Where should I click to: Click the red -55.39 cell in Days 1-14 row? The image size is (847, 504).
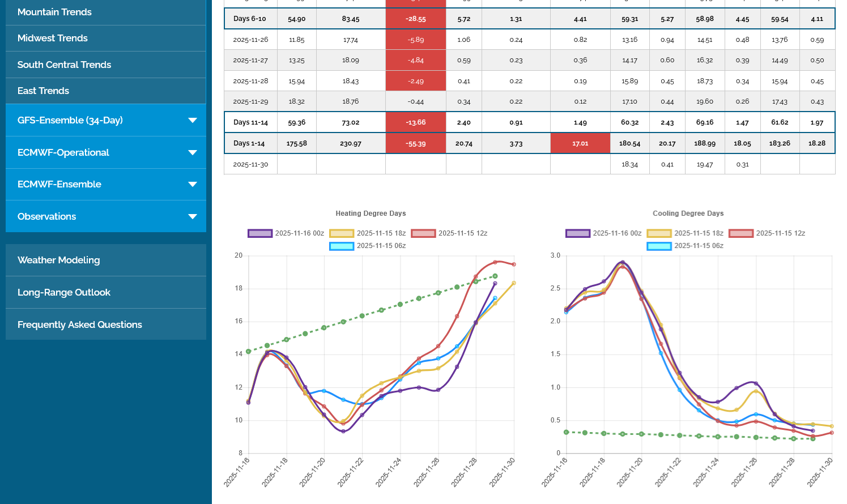(415, 144)
